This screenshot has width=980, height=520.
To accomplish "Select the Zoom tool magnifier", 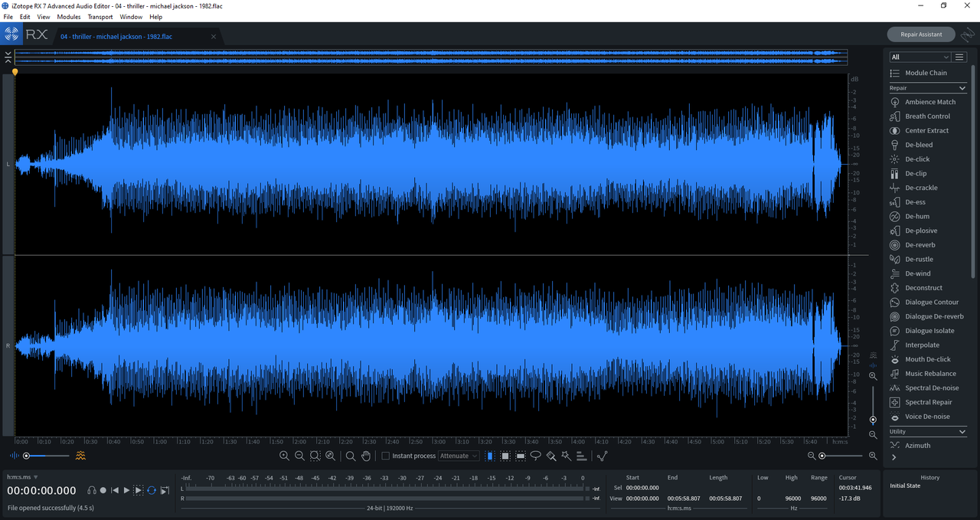I will (x=351, y=456).
